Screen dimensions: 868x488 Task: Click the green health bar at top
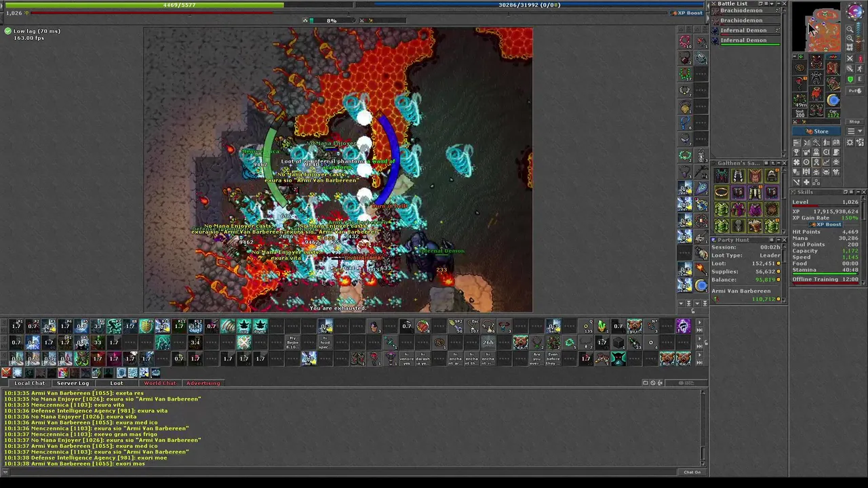coord(180,5)
